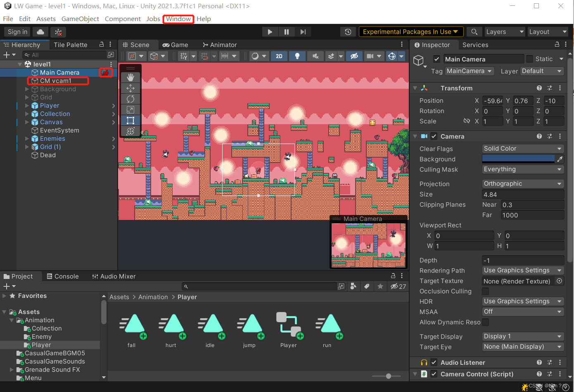Click the camera Background color swatch
Image resolution: width=574 pixels, height=392 pixels.
tap(518, 159)
